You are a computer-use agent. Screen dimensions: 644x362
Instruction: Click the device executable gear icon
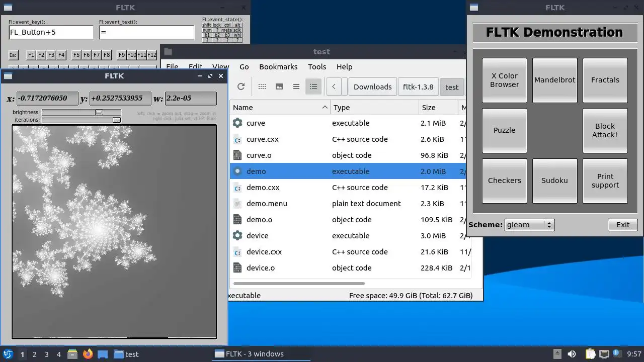click(x=237, y=235)
